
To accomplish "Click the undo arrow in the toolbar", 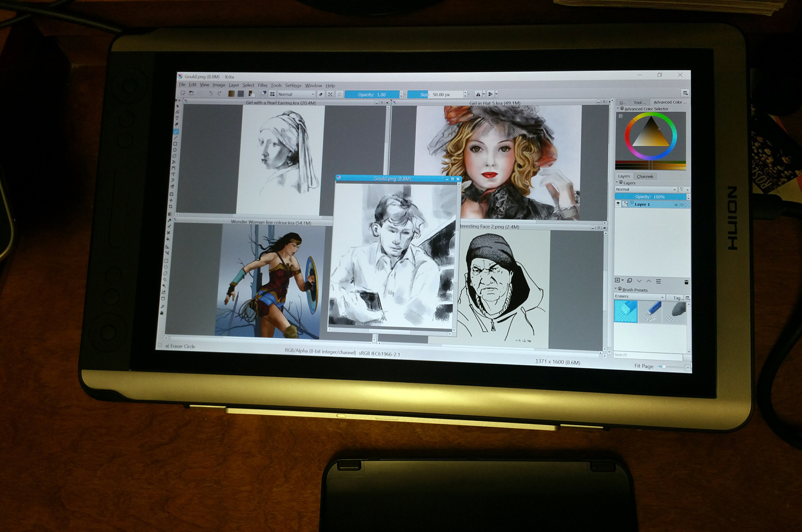I will pos(211,94).
